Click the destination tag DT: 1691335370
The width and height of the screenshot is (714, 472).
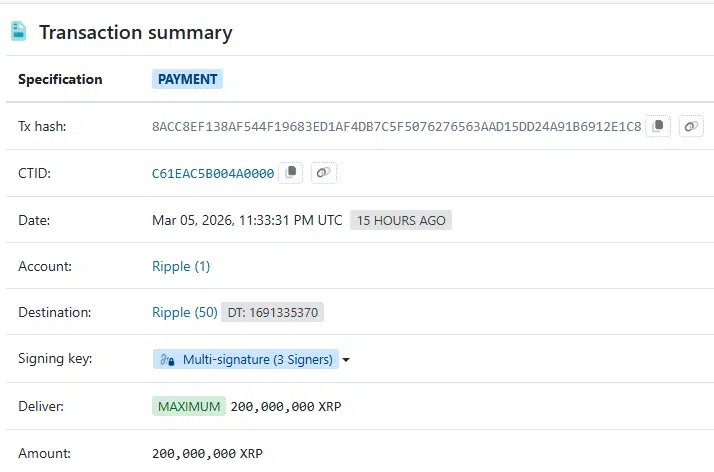point(273,312)
